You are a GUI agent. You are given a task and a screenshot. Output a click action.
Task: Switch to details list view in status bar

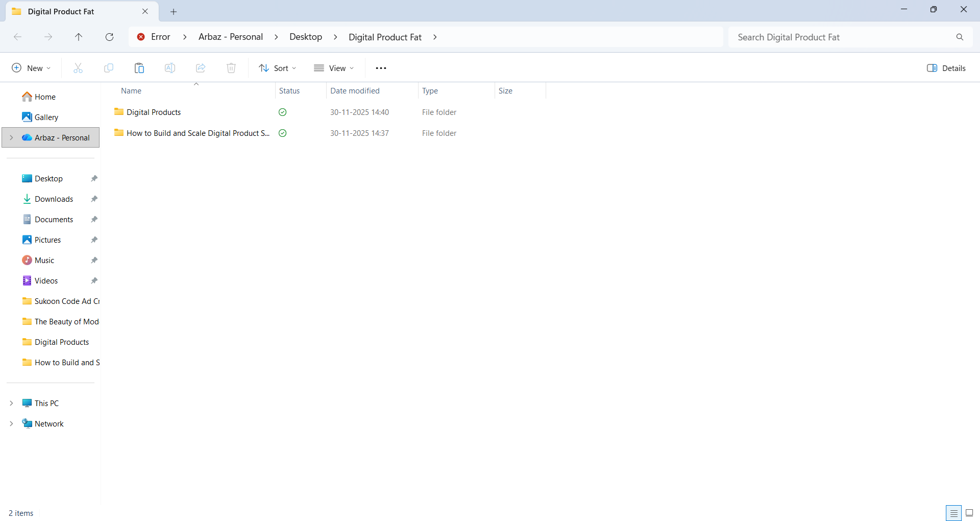pyautogui.click(x=953, y=513)
